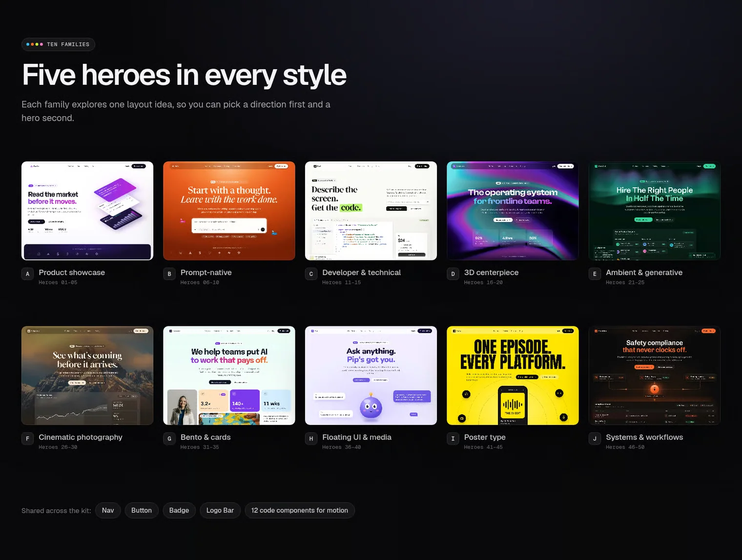
Task: Click the Badge component pill
Action: click(x=179, y=510)
